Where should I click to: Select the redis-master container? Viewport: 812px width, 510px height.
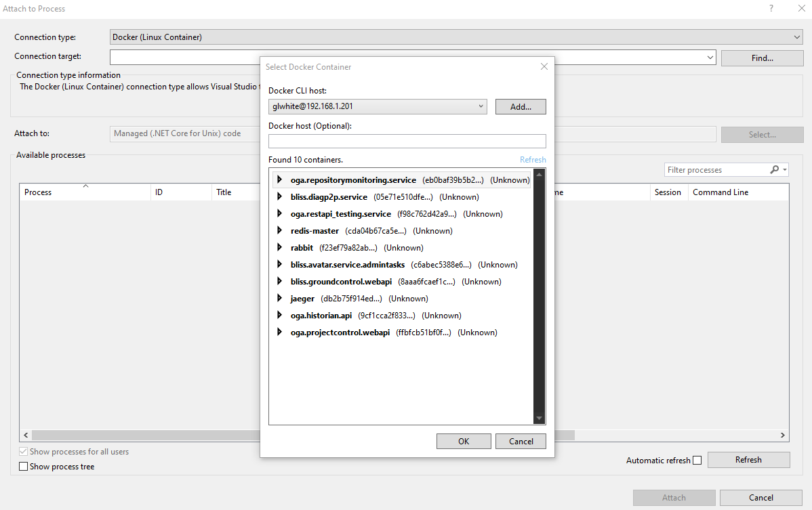pyautogui.click(x=371, y=231)
